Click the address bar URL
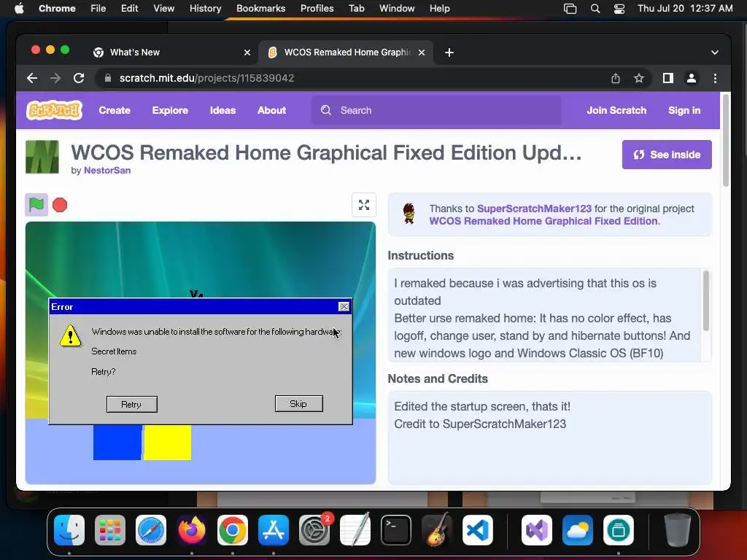Screen dimensions: 747x560 click(x=206, y=78)
